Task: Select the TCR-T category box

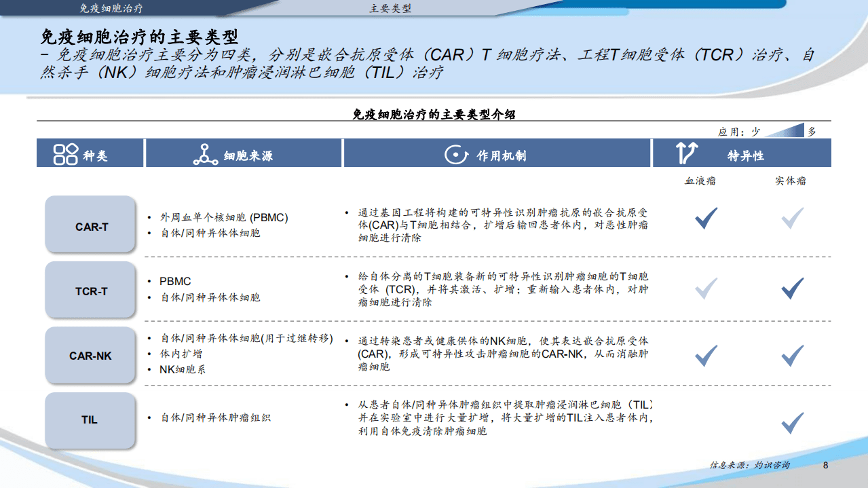Action: coord(90,290)
